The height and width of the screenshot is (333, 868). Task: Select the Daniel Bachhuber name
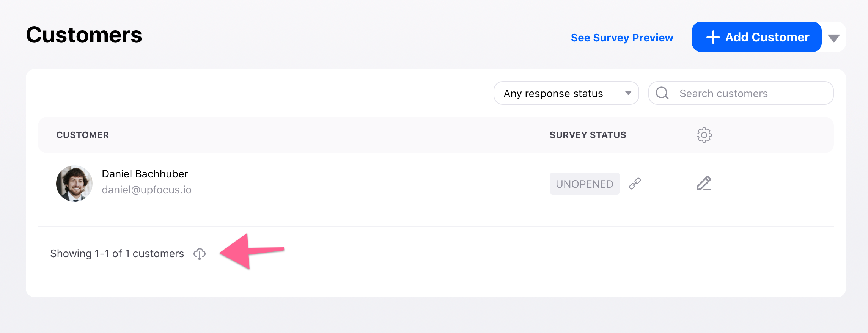145,174
